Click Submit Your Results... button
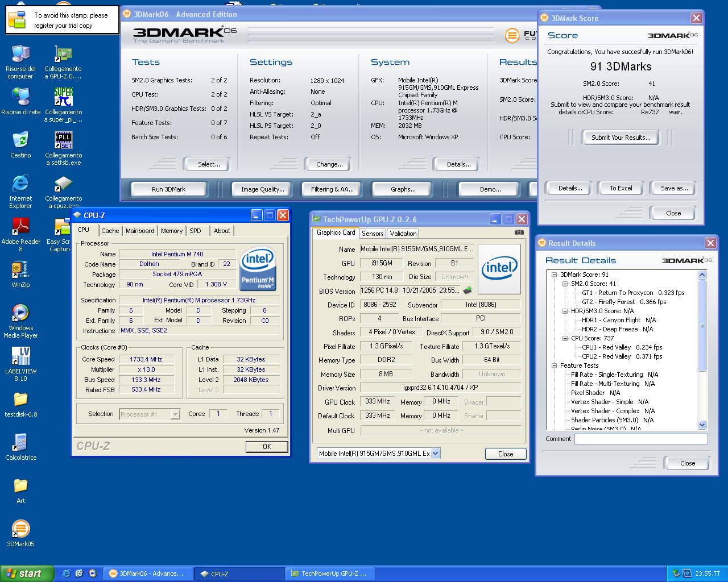This screenshot has width=728, height=582. pos(621,138)
